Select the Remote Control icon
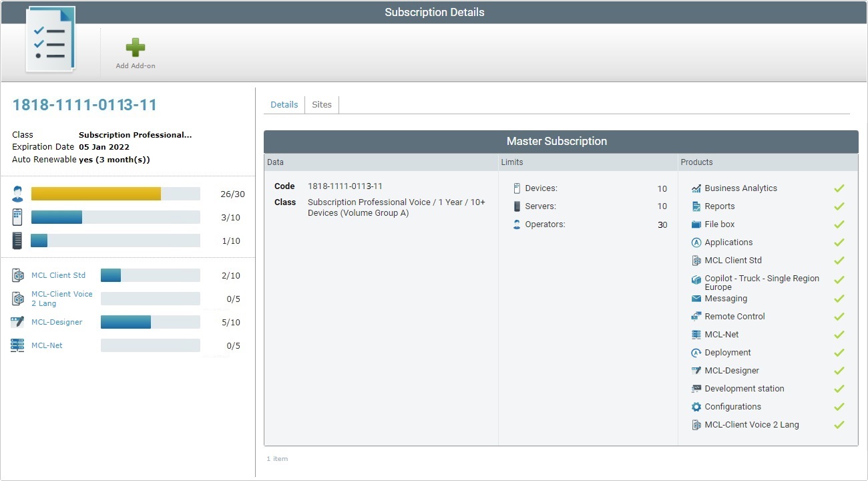Viewport: 868px width, 481px height. [696, 316]
